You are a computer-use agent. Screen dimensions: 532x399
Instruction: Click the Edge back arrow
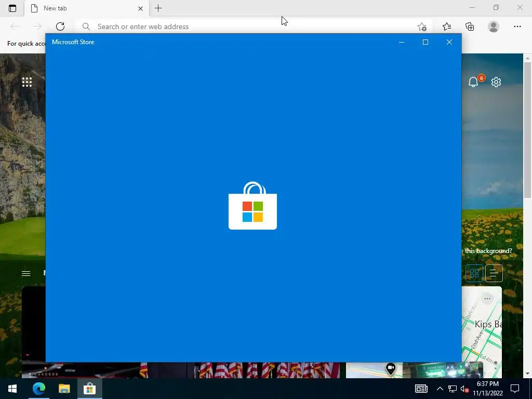point(15,26)
